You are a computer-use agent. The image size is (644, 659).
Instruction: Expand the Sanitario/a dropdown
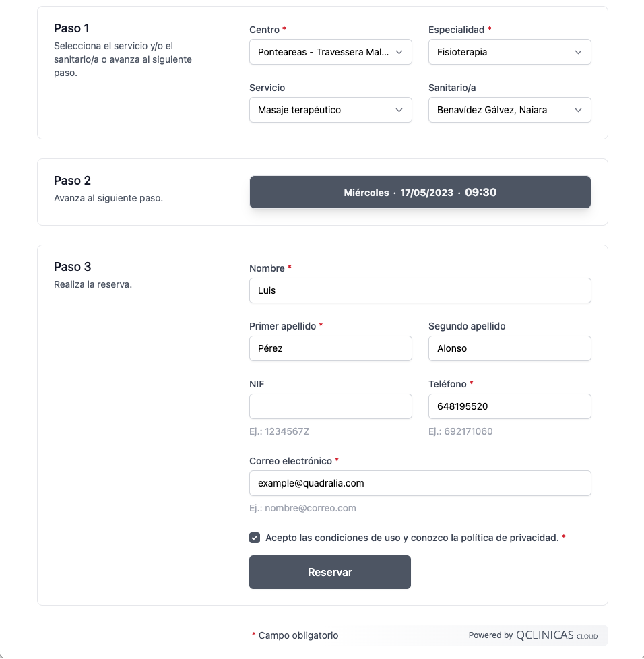(x=503, y=110)
